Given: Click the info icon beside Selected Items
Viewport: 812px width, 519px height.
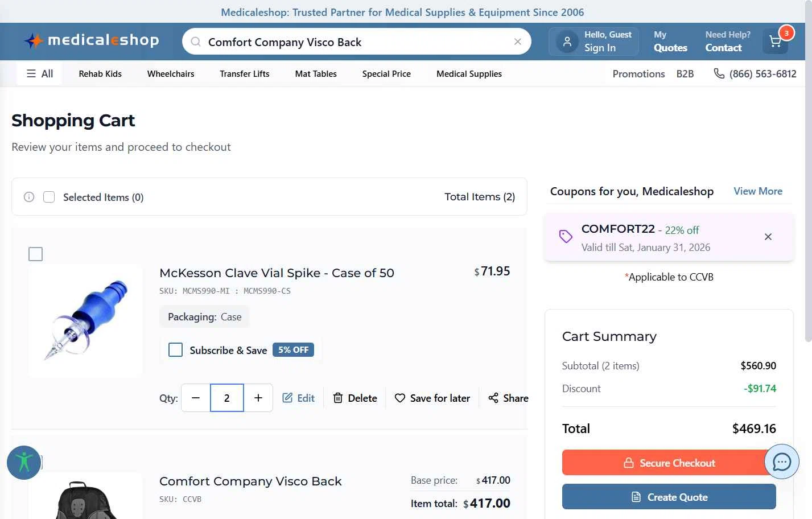Looking at the screenshot, I should pos(29,197).
